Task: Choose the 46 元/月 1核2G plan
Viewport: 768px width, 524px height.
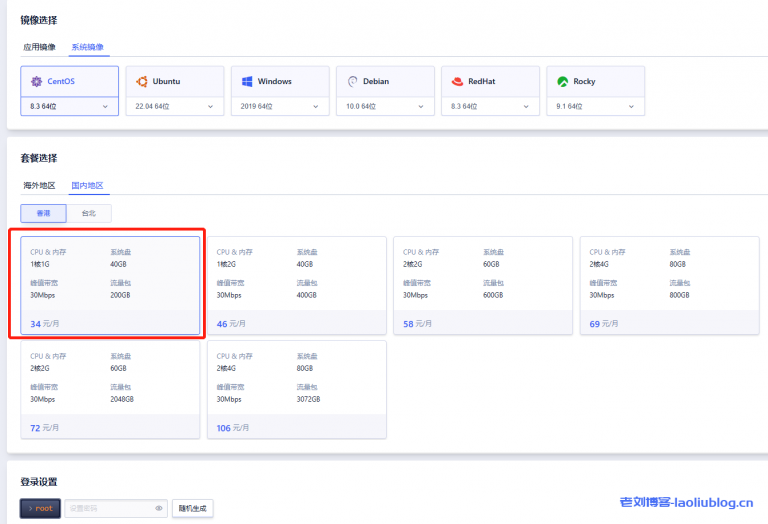Action: (296, 285)
